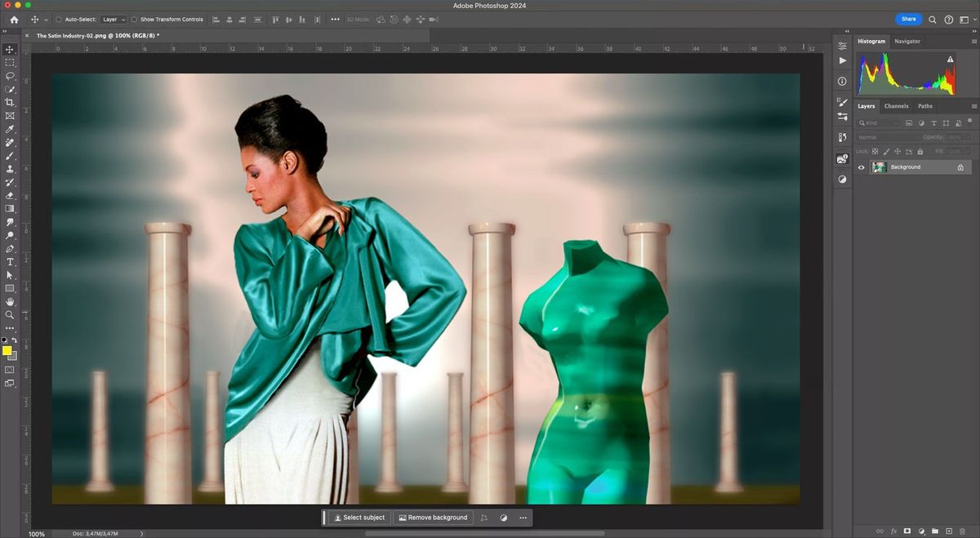
Task: Pick the Clone Stamp tool
Action: pos(10,167)
